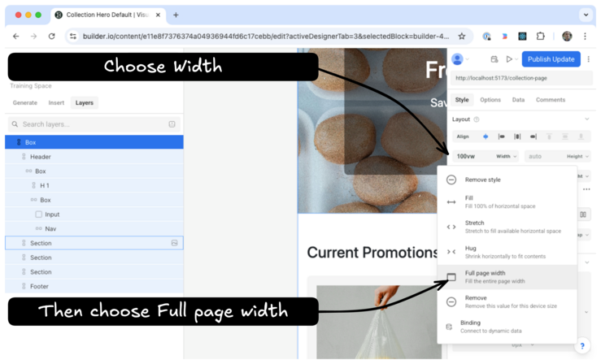Viewport: 601px width, 364px height.
Task: Open the preview play icon
Action: tap(509, 59)
